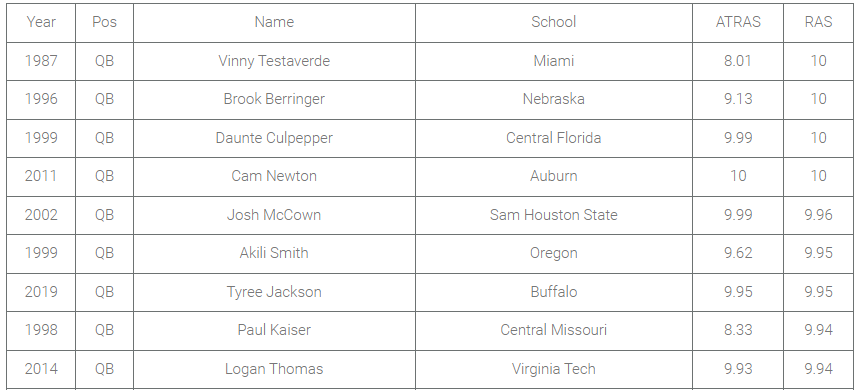
Task: Select the Brook Berringer name cell
Action: (x=274, y=99)
